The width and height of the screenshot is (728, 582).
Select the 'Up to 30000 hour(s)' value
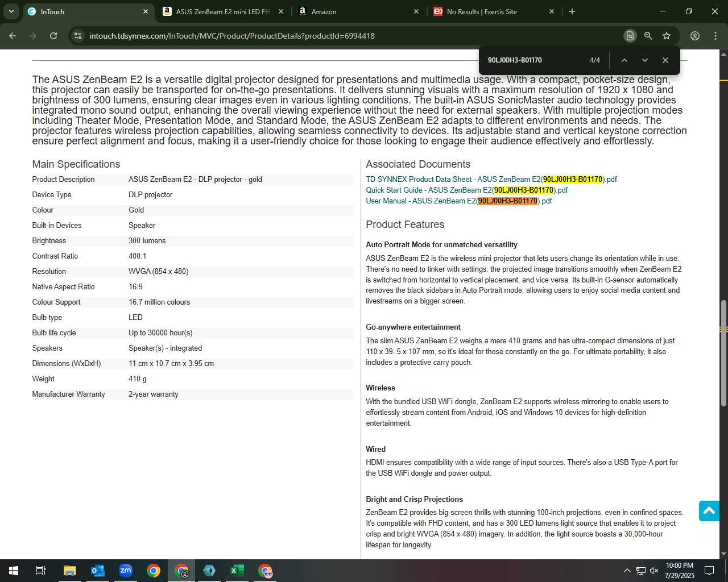click(160, 332)
